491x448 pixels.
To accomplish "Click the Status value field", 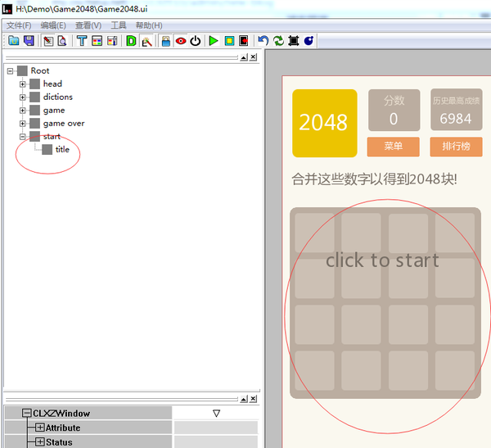I will tap(216, 441).
